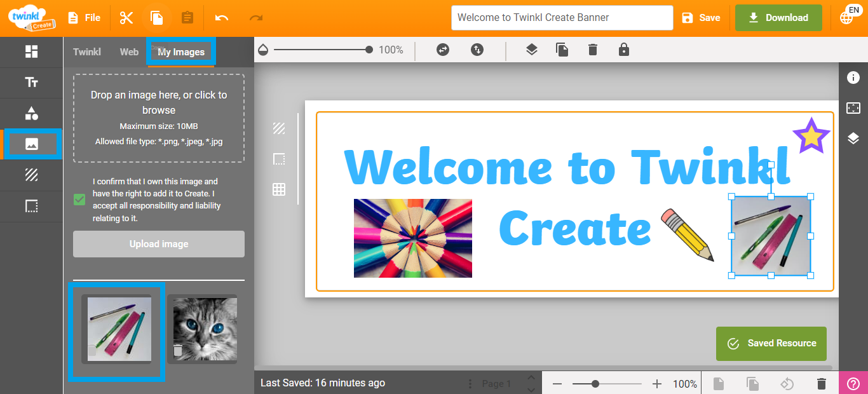Open the Shapes panel
This screenshot has width=868, height=394.
pos(31,114)
